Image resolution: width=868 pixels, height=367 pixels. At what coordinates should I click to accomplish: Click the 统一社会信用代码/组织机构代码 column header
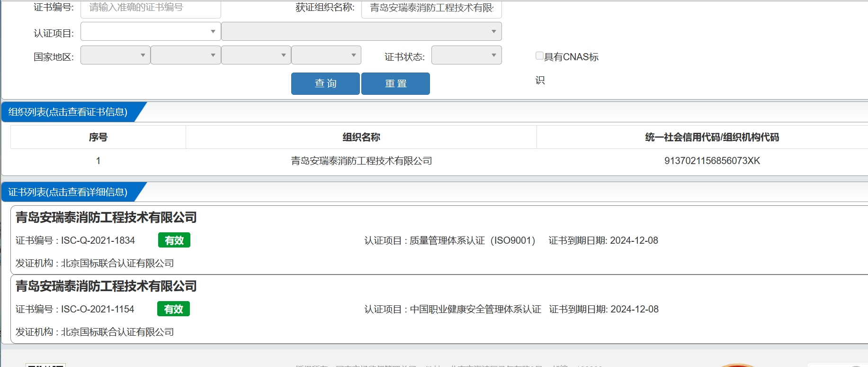click(712, 137)
